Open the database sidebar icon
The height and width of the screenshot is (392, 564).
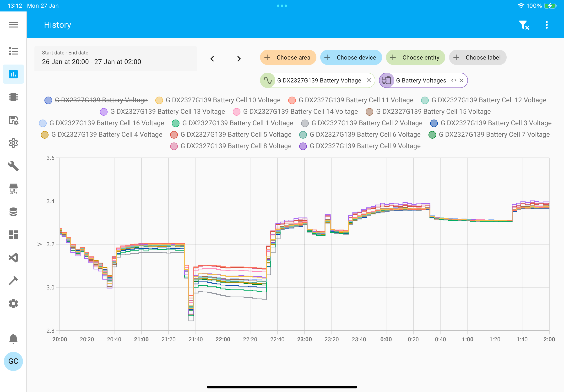[13, 212]
